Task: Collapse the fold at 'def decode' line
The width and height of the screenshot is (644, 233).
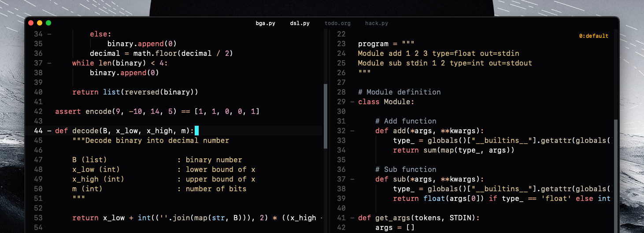Action: pyautogui.click(x=49, y=131)
